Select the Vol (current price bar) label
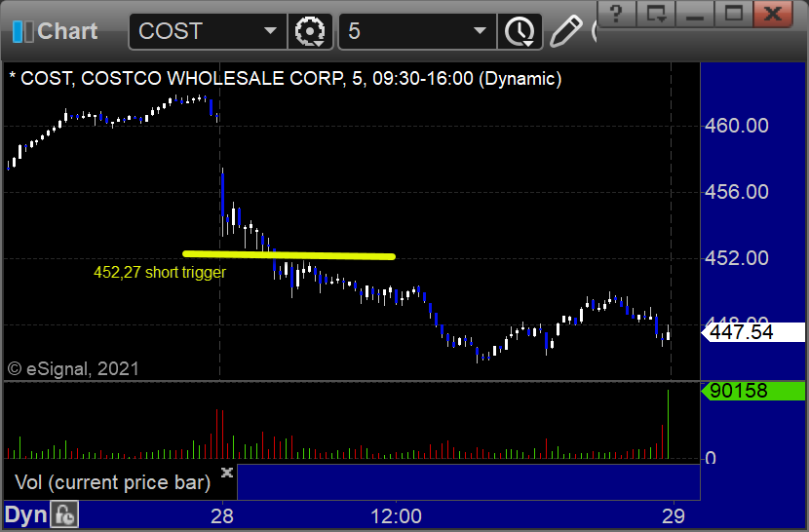Viewport: 809px width, 532px height. click(112, 482)
